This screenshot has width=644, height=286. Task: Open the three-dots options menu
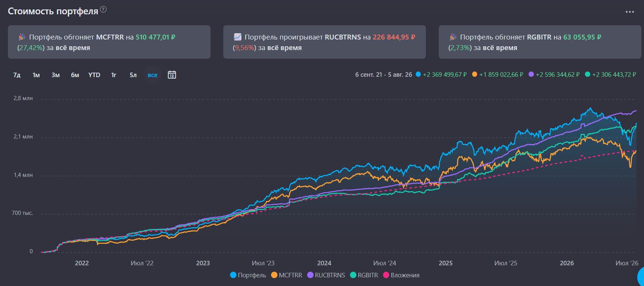[630, 12]
